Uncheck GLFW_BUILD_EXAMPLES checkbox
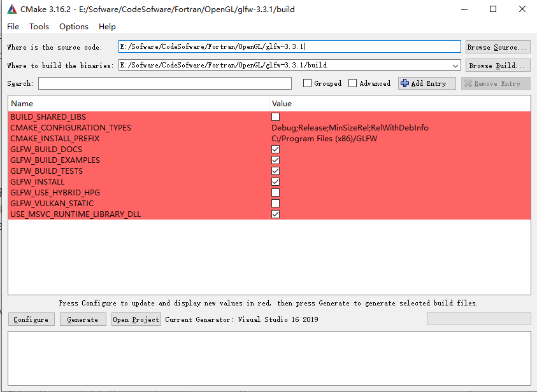Screen dimensions: 537x392 (275, 160)
